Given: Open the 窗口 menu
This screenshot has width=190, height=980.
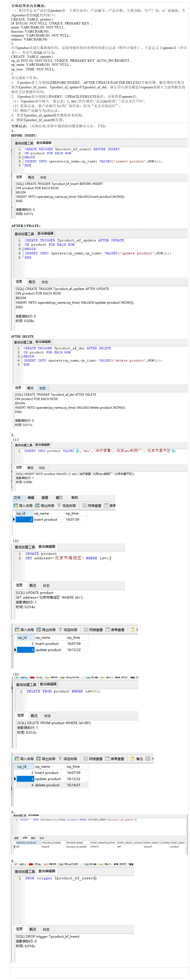Looking at the screenshot, I should click(x=59, y=497).
